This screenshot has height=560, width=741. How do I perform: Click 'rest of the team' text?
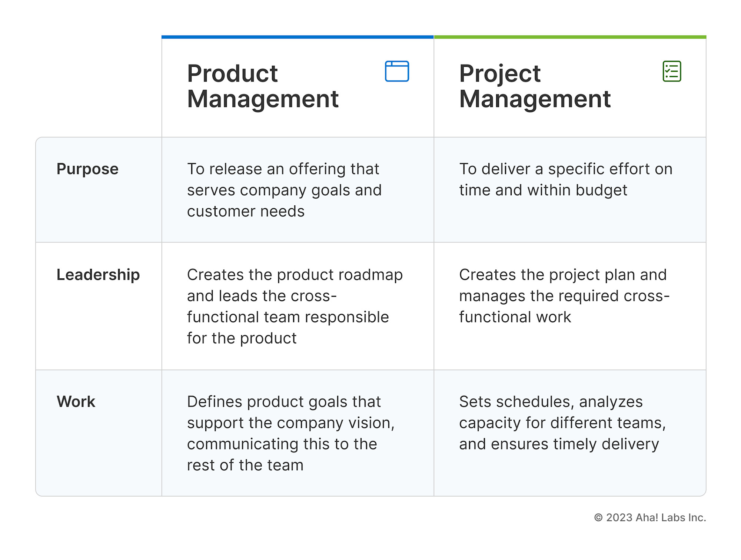[x=245, y=465]
